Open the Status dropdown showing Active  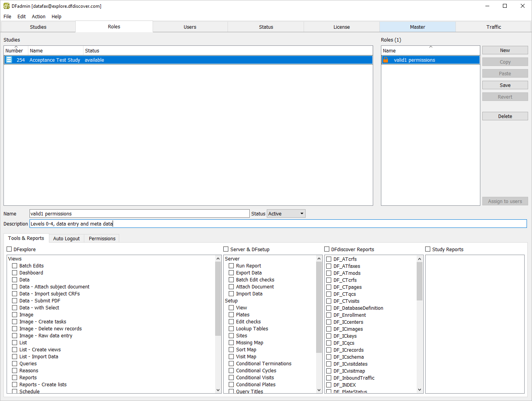(x=286, y=214)
